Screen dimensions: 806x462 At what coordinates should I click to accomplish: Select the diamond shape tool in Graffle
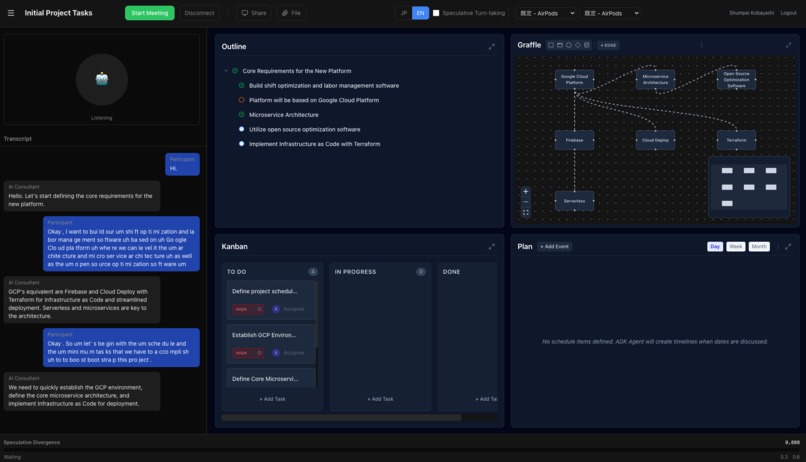578,45
